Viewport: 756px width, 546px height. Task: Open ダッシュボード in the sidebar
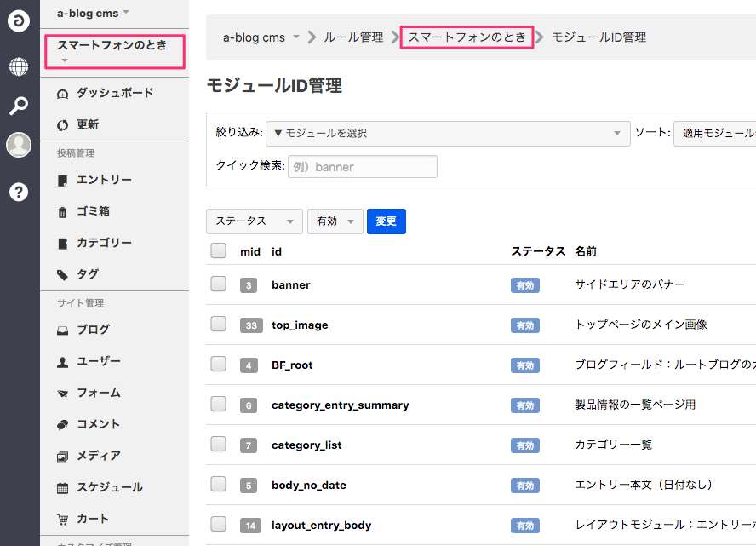(114, 93)
